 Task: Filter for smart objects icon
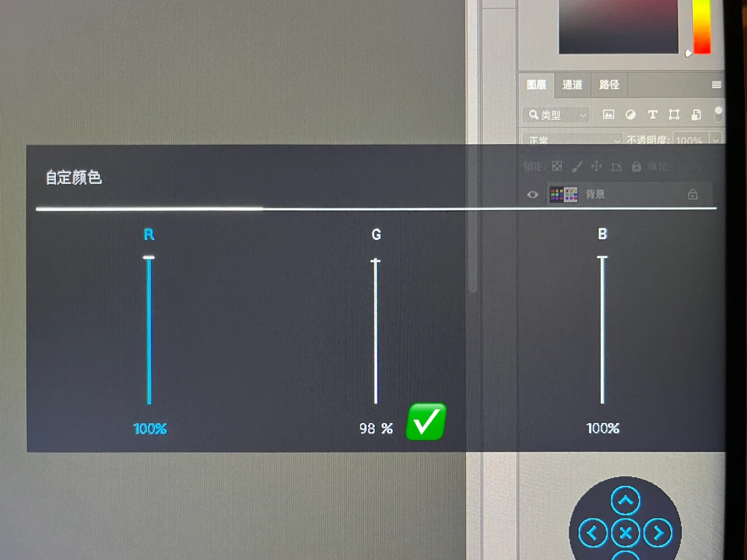pyautogui.click(x=696, y=115)
